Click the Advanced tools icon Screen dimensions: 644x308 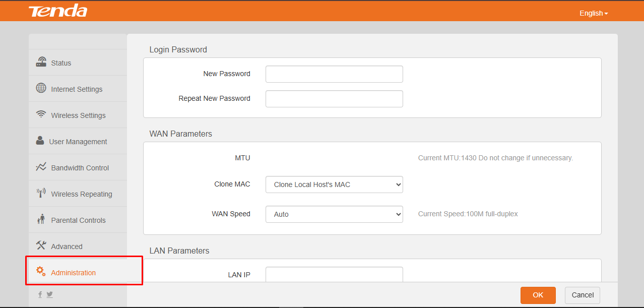(41, 245)
